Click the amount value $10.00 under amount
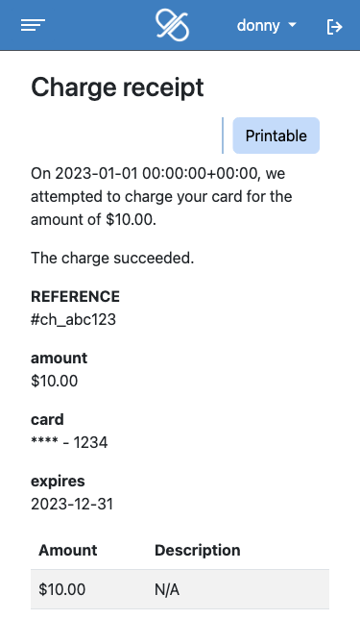 (x=54, y=381)
